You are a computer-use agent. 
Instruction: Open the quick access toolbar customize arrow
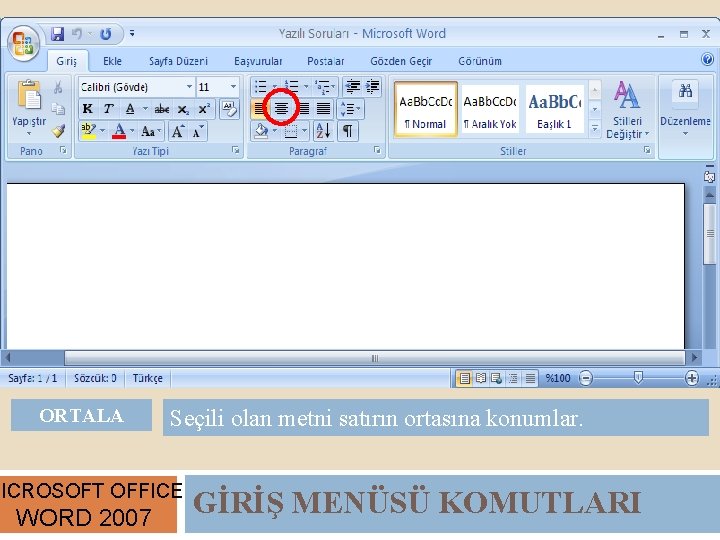pos(132,33)
